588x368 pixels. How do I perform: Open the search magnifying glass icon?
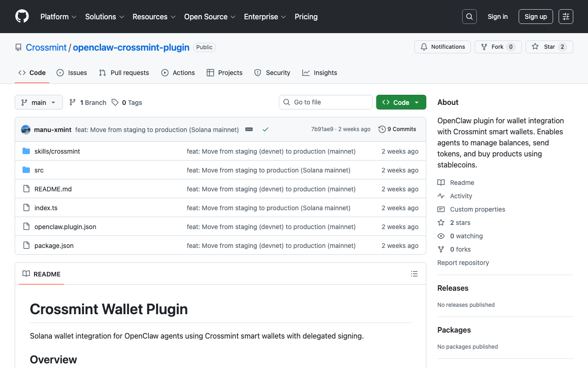pos(469,16)
